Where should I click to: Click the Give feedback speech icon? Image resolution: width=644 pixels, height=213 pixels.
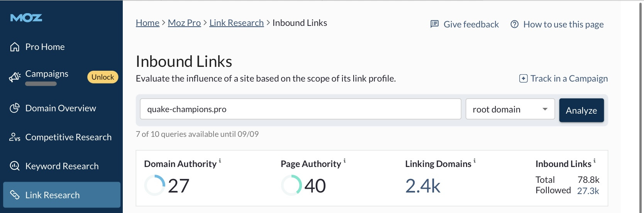coord(434,24)
